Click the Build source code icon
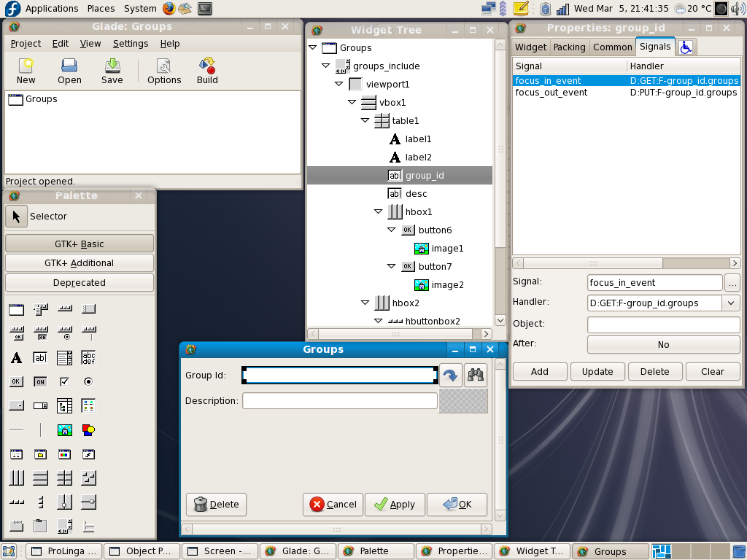This screenshot has width=747, height=560. (x=207, y=71)
